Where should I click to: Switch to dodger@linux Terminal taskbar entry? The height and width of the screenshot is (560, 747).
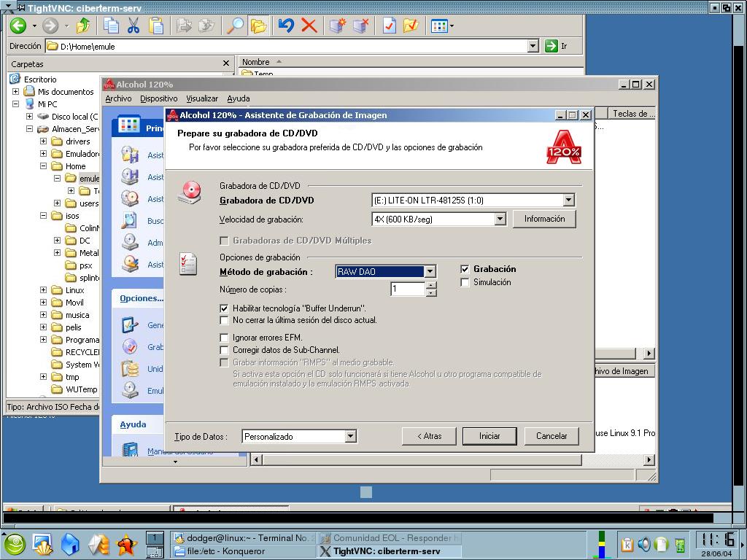pyautogui.click(x=243, y=538)
